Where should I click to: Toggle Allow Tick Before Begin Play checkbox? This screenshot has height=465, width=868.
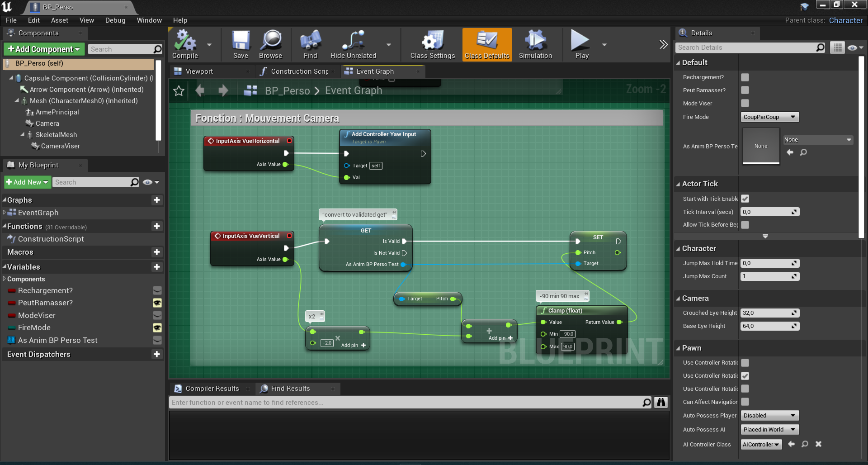tap(745, 225)
